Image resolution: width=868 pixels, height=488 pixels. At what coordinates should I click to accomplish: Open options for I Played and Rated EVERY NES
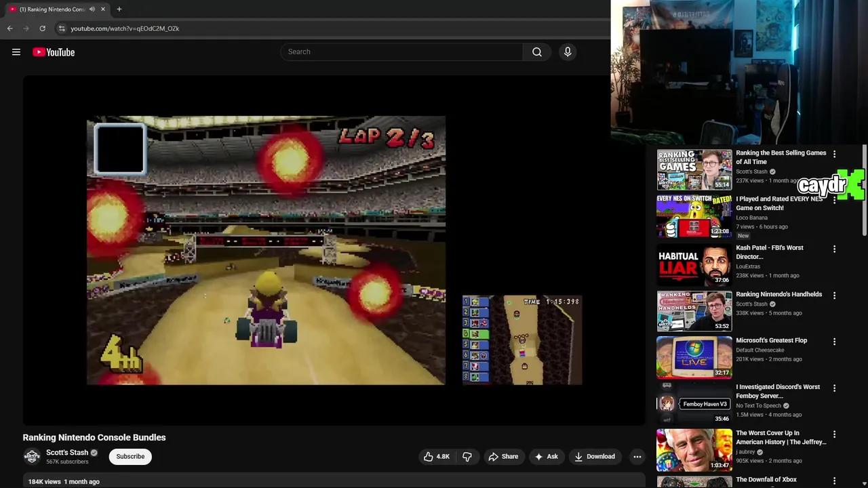point(834,201)
